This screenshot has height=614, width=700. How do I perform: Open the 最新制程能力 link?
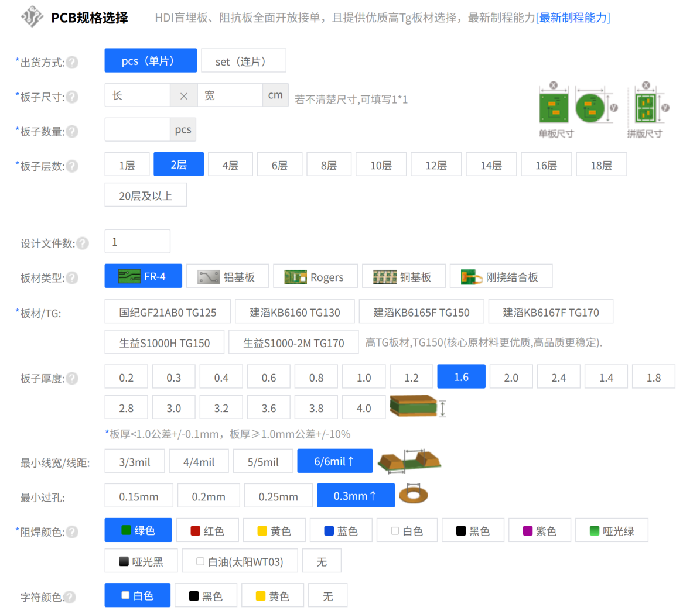coord(572,18)
